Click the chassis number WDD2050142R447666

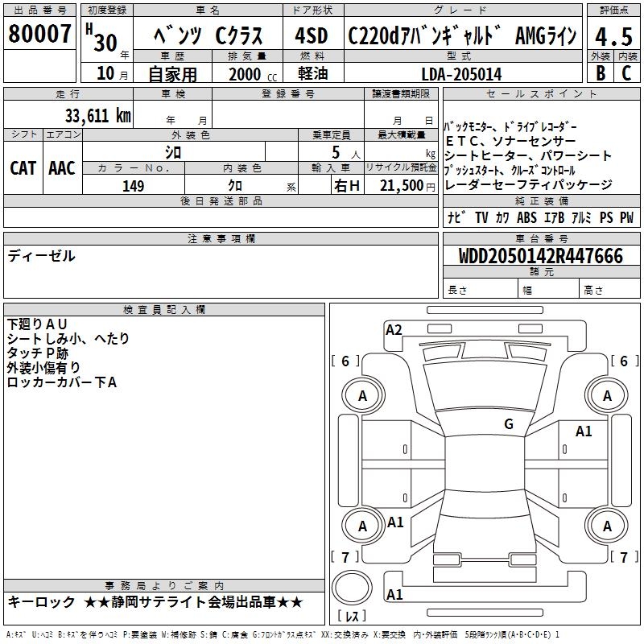coord(540,256)
